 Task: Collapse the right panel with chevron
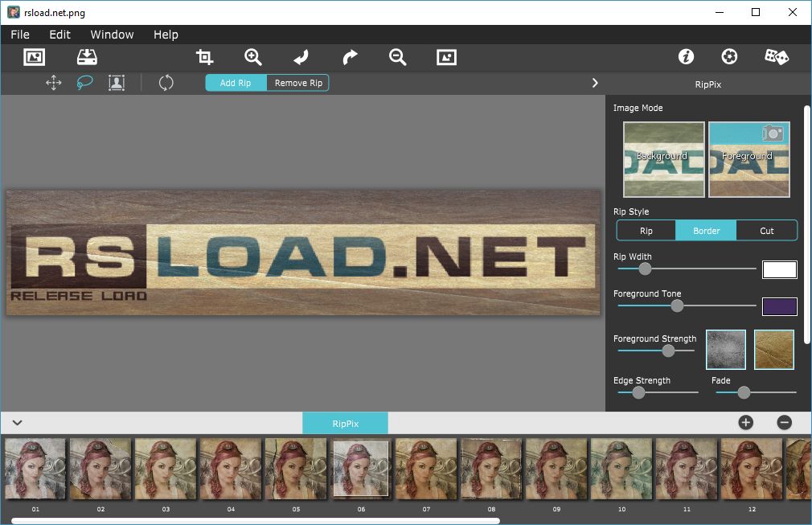pyautogui.click(x=595, y=83)
